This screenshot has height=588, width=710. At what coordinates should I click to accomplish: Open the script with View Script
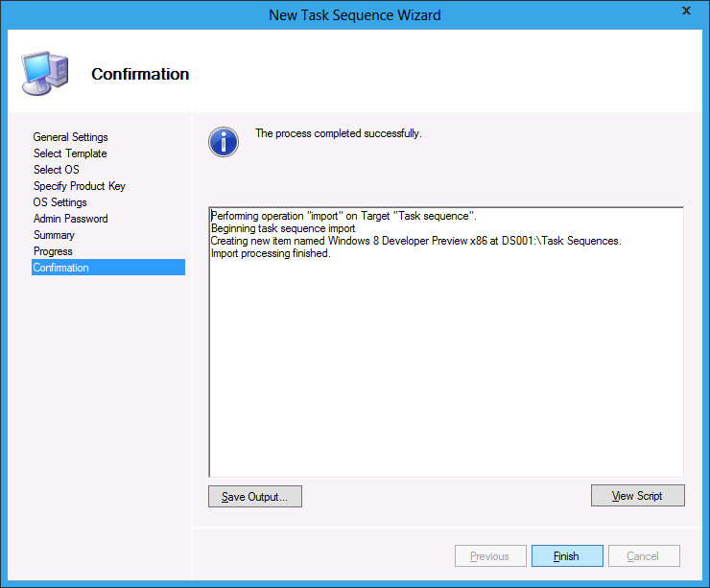click(638, 496)
